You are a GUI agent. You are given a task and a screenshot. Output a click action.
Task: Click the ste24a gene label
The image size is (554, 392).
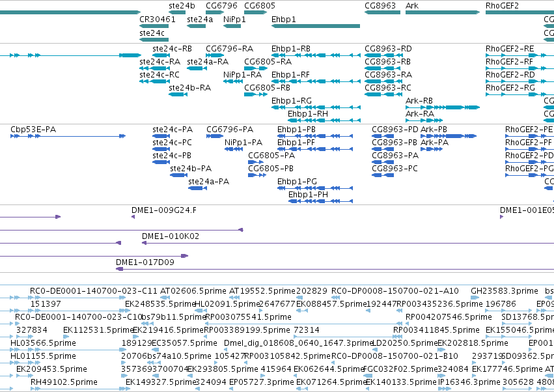200,20
